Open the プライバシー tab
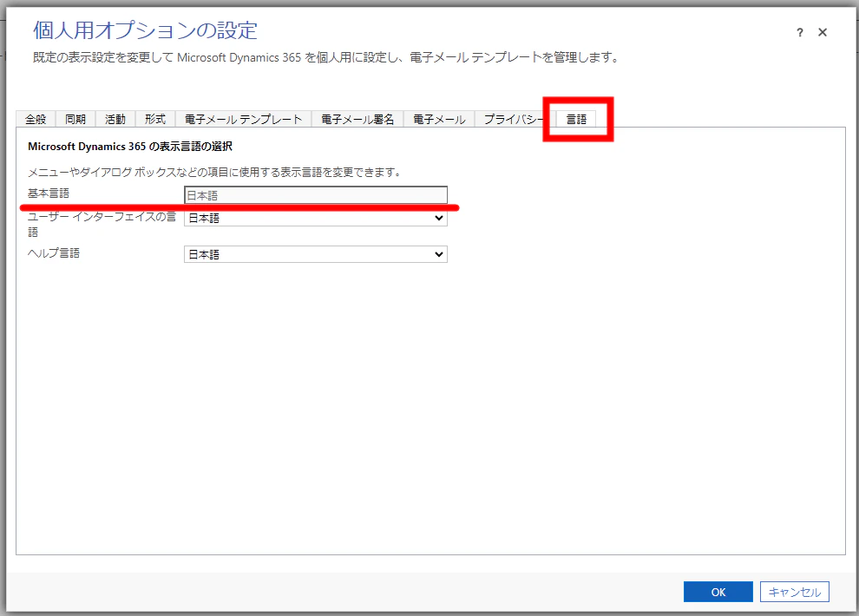The width and height of the screenshot is (859, 616). pyautogui.click(x=515, y=119)
